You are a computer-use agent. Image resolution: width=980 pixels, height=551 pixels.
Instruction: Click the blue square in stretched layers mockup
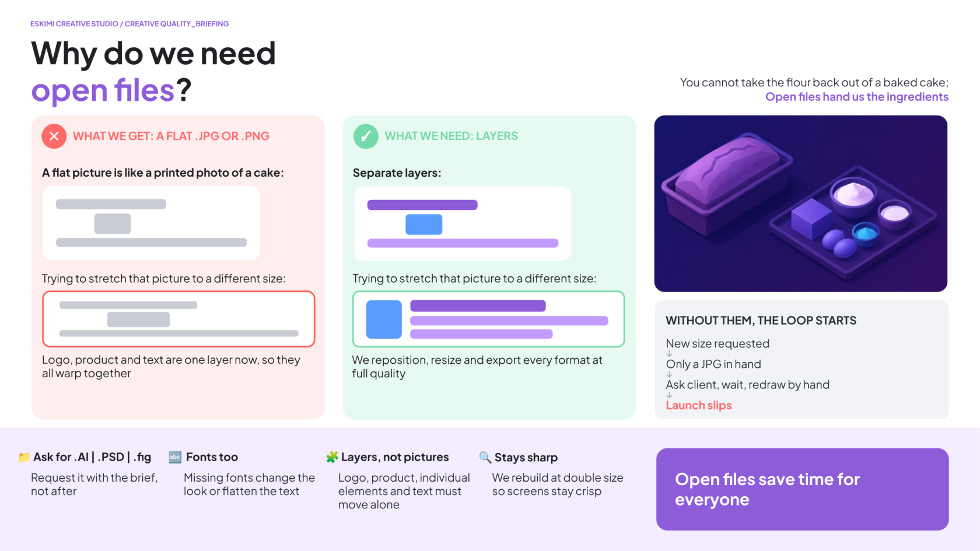click(384, 320)
